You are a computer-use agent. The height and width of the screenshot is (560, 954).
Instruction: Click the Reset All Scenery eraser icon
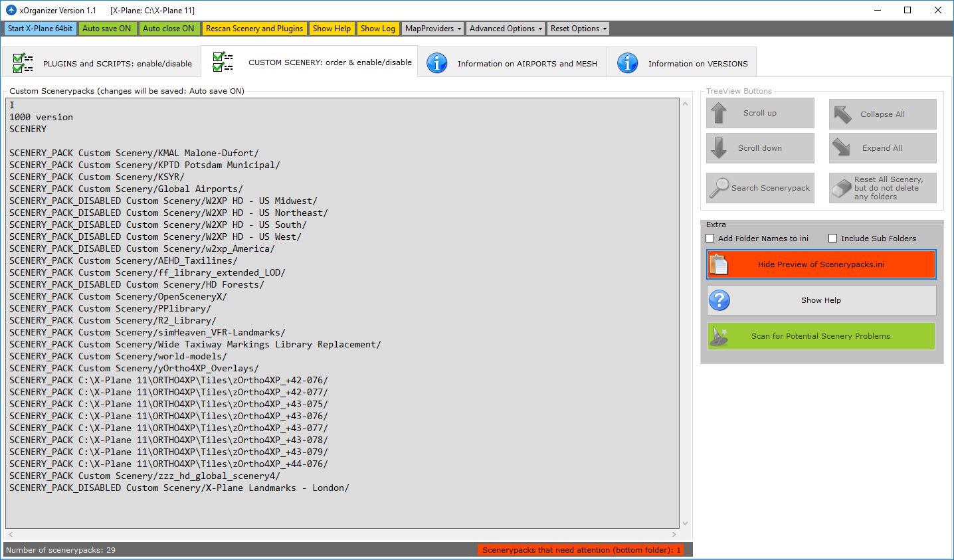point(842,189)
